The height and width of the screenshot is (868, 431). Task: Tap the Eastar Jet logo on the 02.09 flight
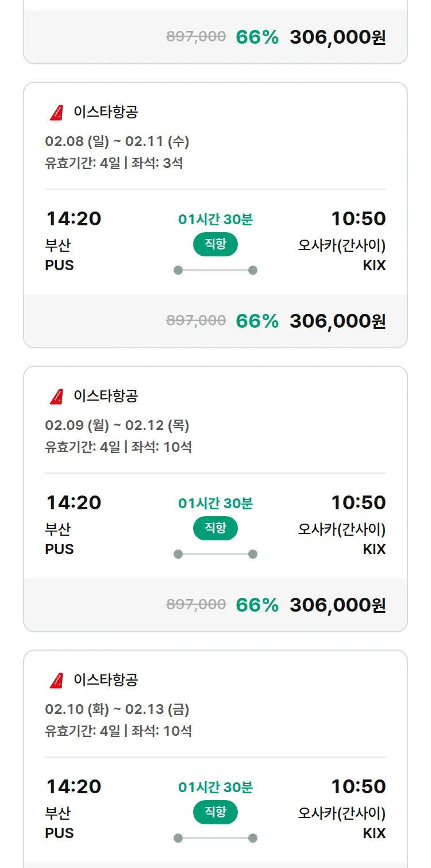coord(57,397)
